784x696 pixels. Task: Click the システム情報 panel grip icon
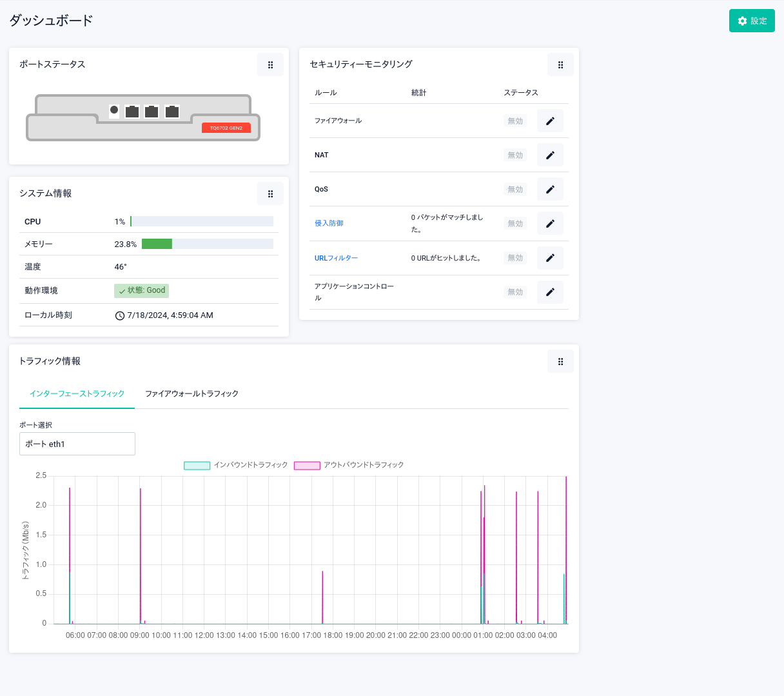(270, 194)
